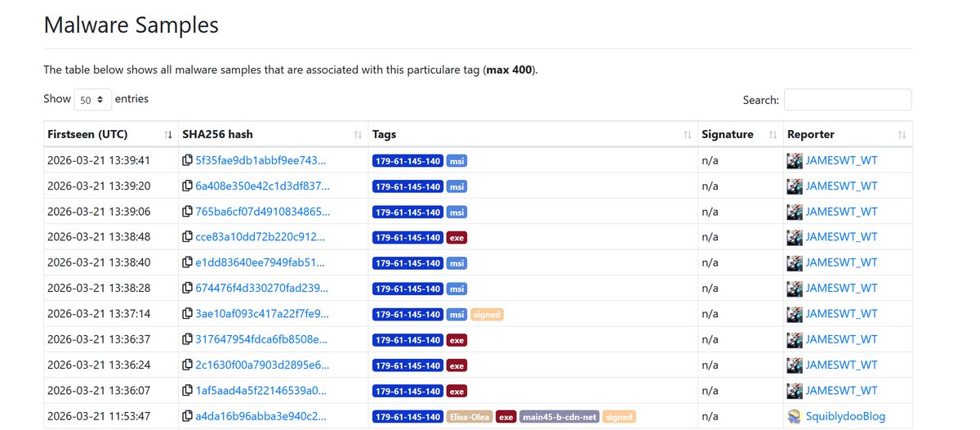Click msi tag in the 674476f4d330270f row
The width and height of the screenshot is (980, 430).
click(x=457, y=289)
